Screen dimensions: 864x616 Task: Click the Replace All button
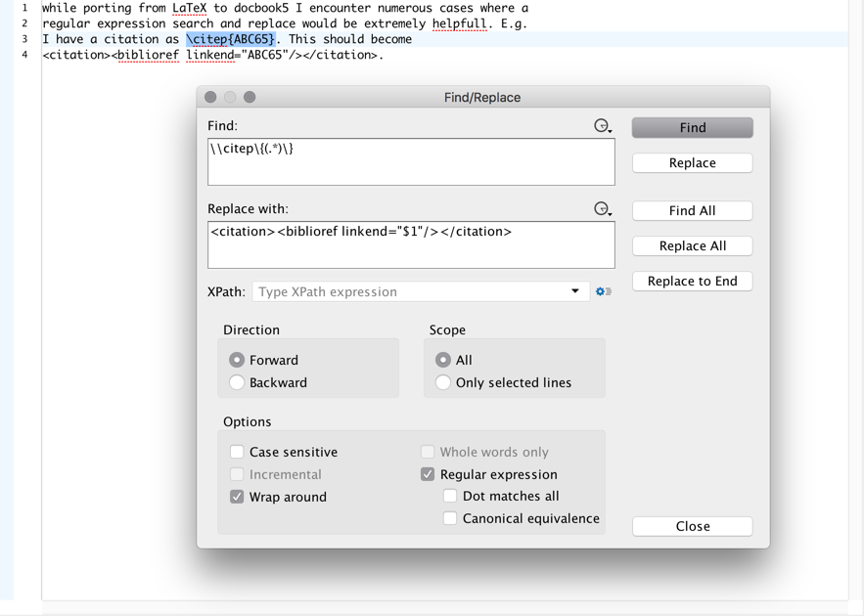(693, 246)
